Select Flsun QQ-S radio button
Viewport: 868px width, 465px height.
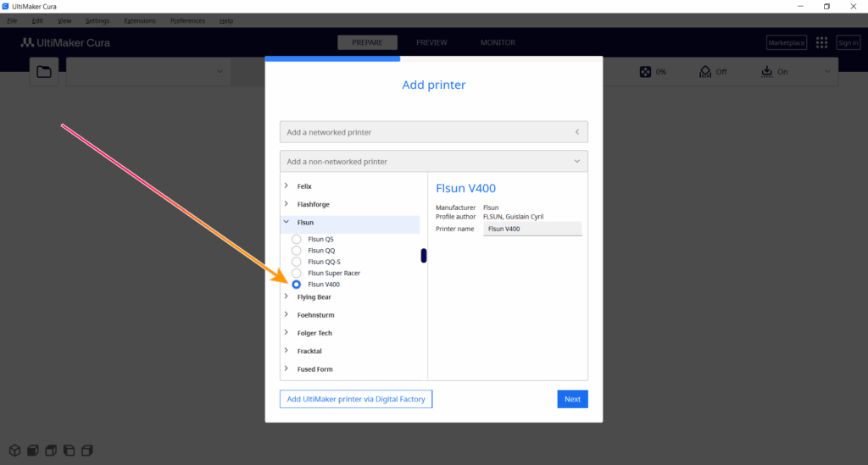297,262
